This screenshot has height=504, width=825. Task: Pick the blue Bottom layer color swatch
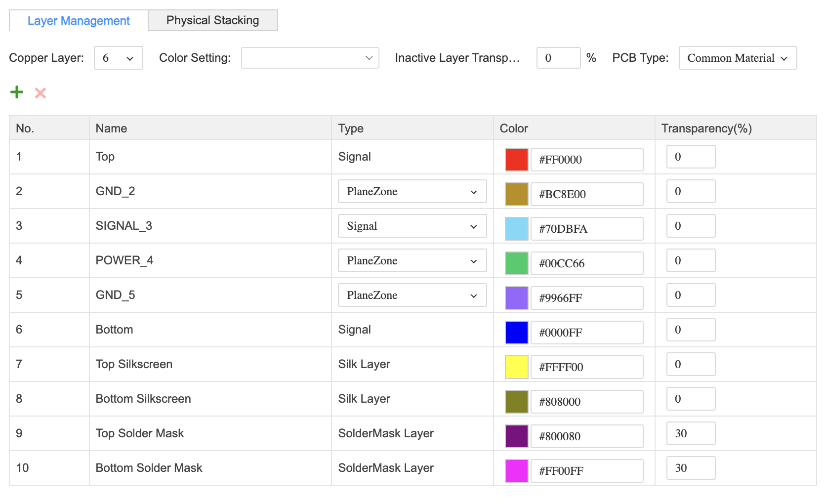pyautogui.click(x=516, y=333)
